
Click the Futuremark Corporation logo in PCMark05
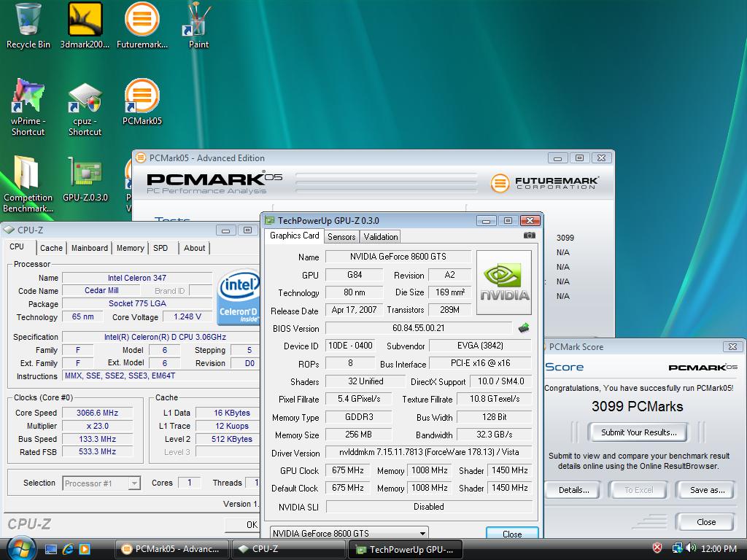pyautogui.click(x=544, y=182)
